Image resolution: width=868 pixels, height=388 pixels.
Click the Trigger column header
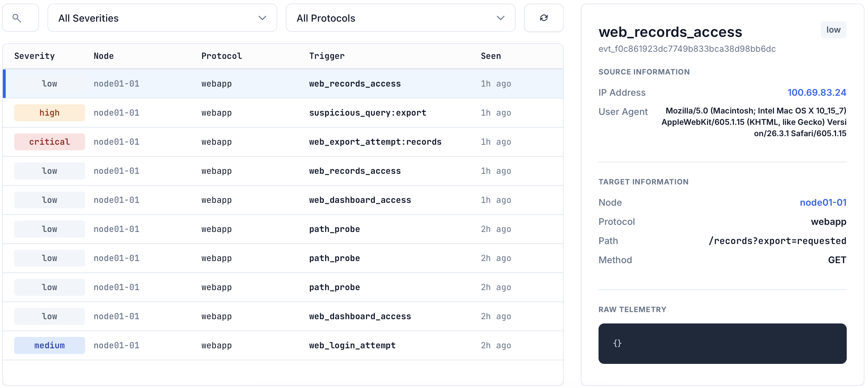(327, 56)
